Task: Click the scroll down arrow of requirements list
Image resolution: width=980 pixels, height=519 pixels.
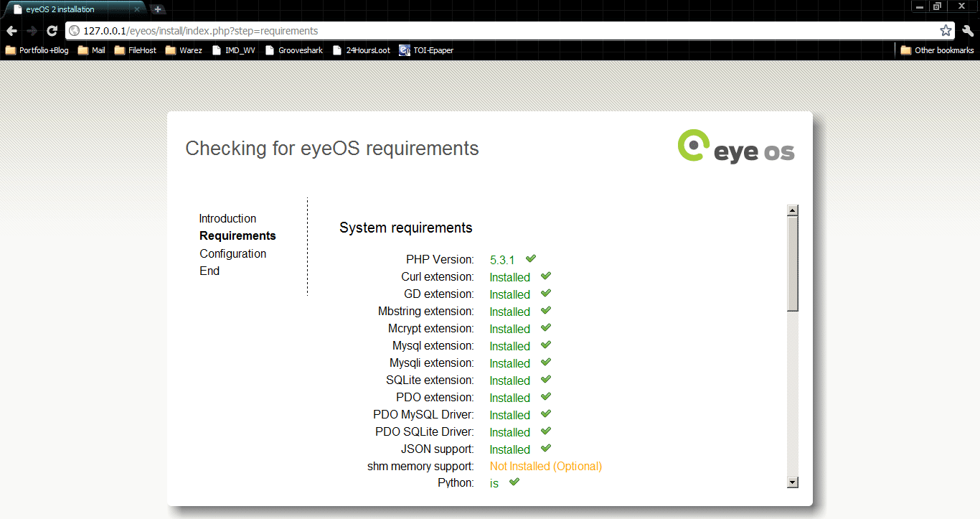Action: 793,482
